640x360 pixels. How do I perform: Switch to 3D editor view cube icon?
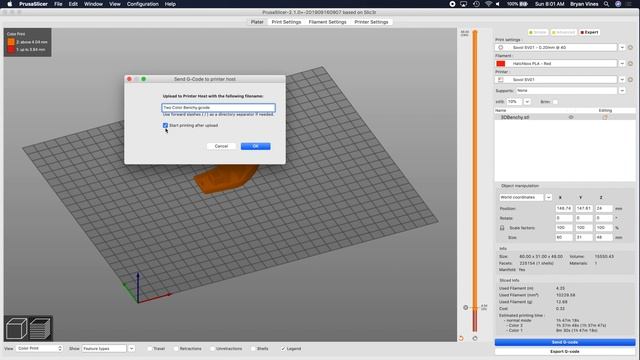(x=16, y=328)
